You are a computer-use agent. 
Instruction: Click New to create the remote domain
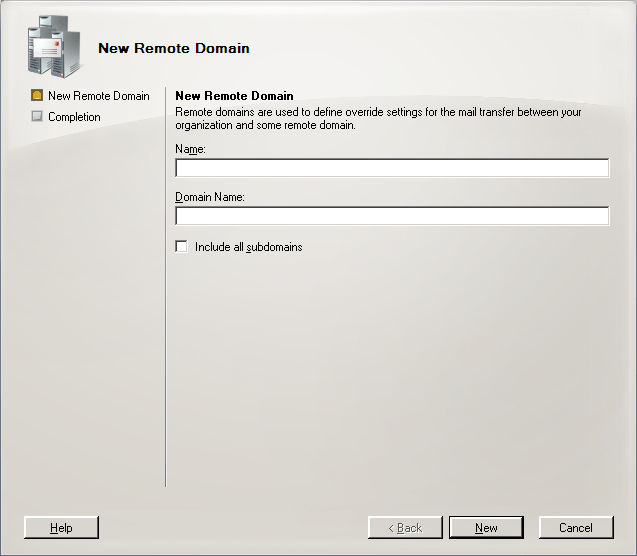tap(486, 528)
